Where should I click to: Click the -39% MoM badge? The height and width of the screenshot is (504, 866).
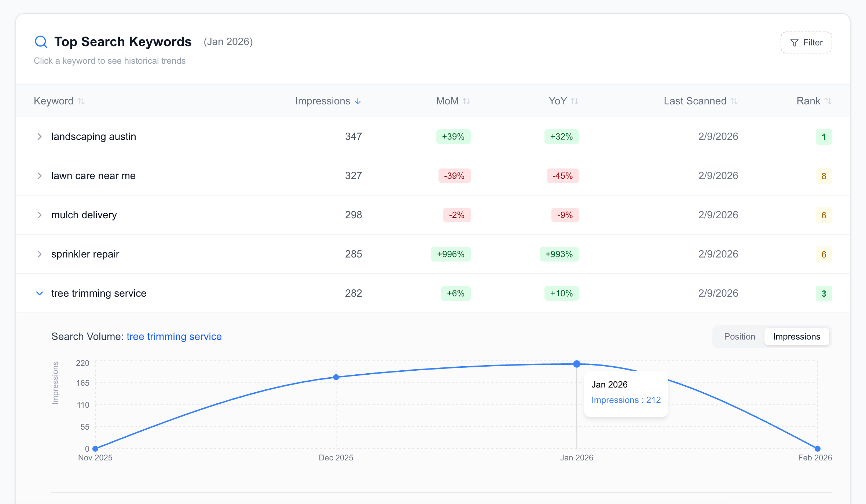pyautogui.click(x=454, y=176)
